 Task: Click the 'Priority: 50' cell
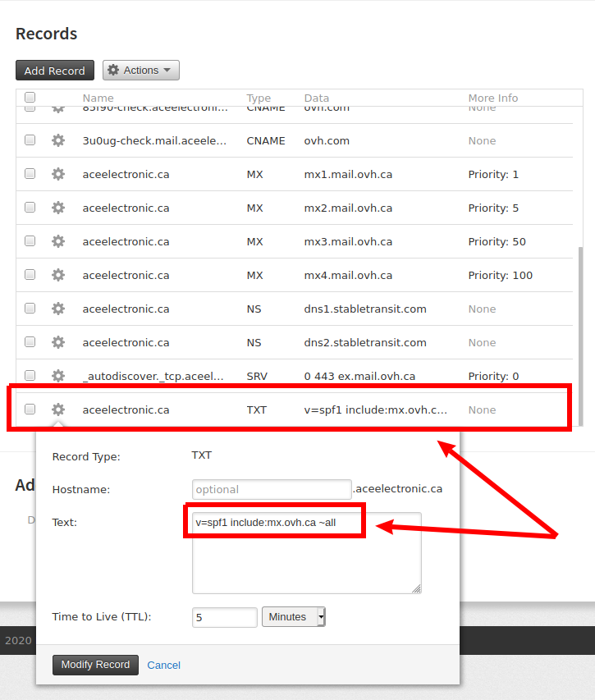point(497,242)
